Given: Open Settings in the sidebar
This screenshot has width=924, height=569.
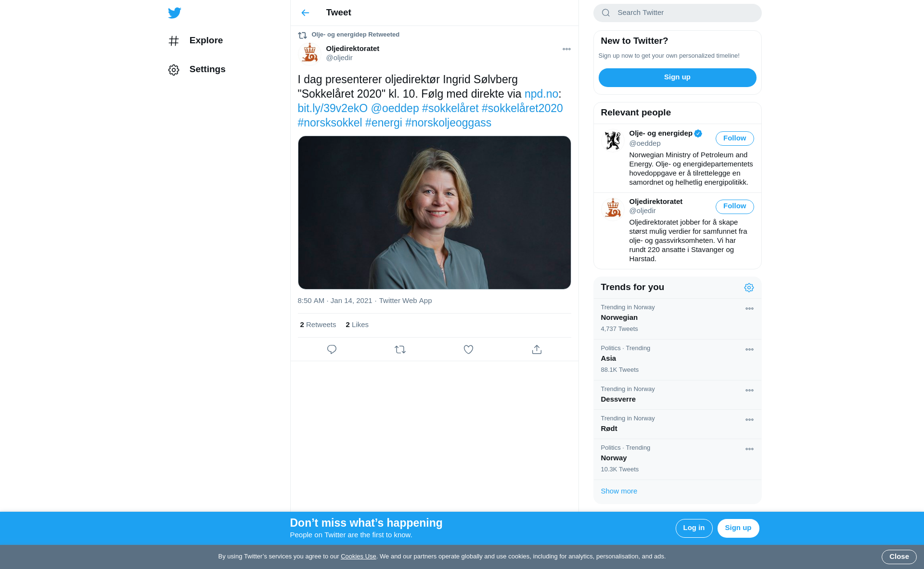Looking at the screenshot, I should tap(207, 69).
